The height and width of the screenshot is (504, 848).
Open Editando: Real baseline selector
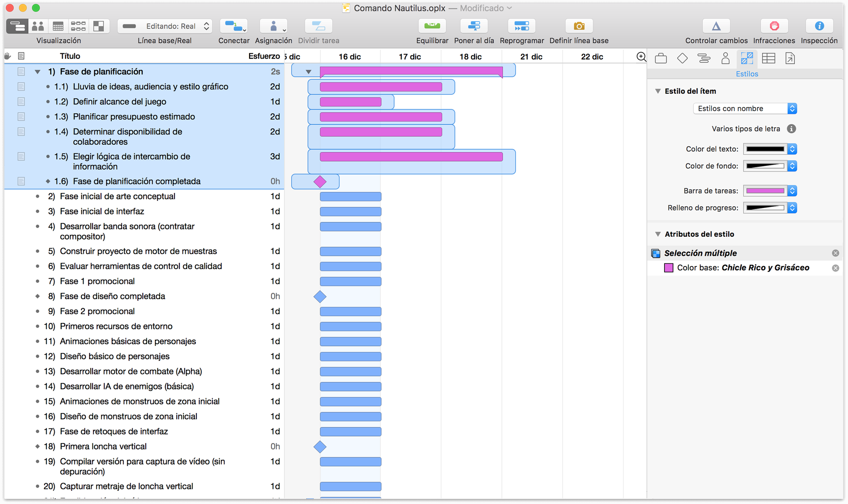[x=165, y=26]
